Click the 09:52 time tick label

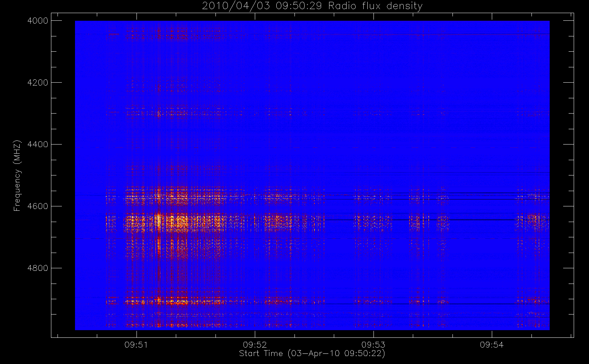pyautogui.click(x=255, y=345)
